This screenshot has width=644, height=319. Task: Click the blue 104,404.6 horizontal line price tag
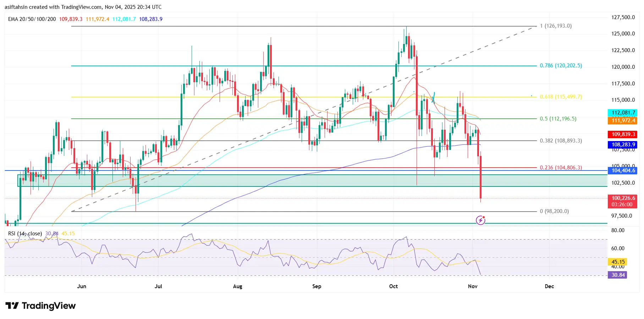[623, 170]
